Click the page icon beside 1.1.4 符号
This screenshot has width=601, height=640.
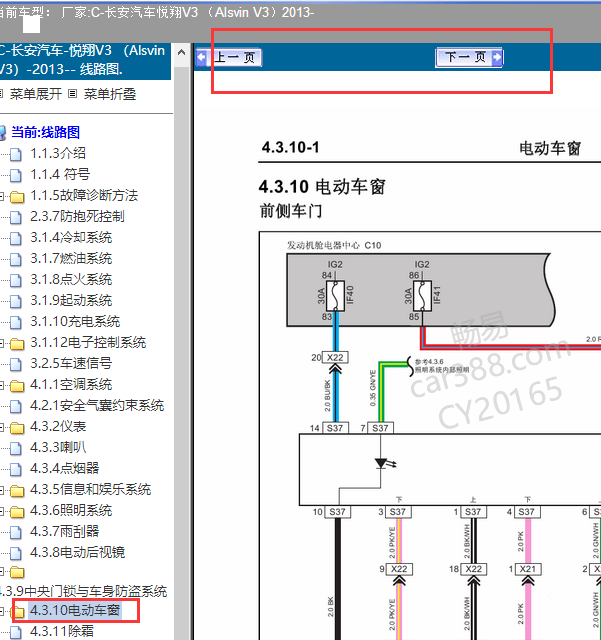point(16,175)
